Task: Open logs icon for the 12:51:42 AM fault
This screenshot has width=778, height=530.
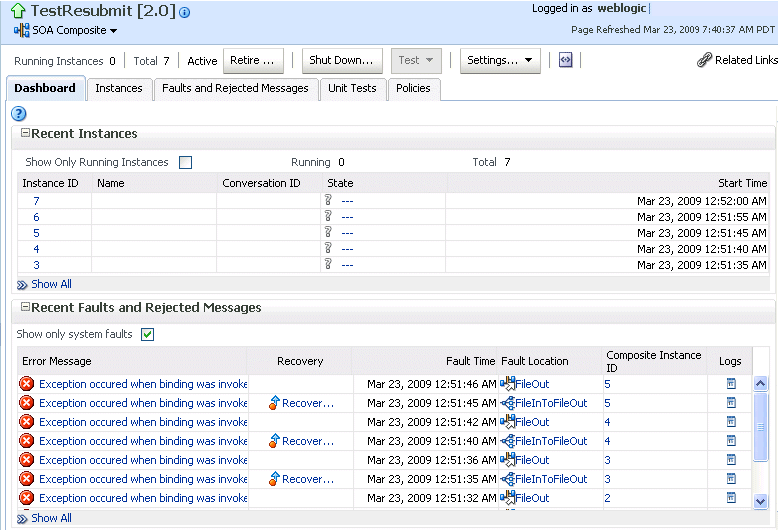Action: tap(731, 421)
